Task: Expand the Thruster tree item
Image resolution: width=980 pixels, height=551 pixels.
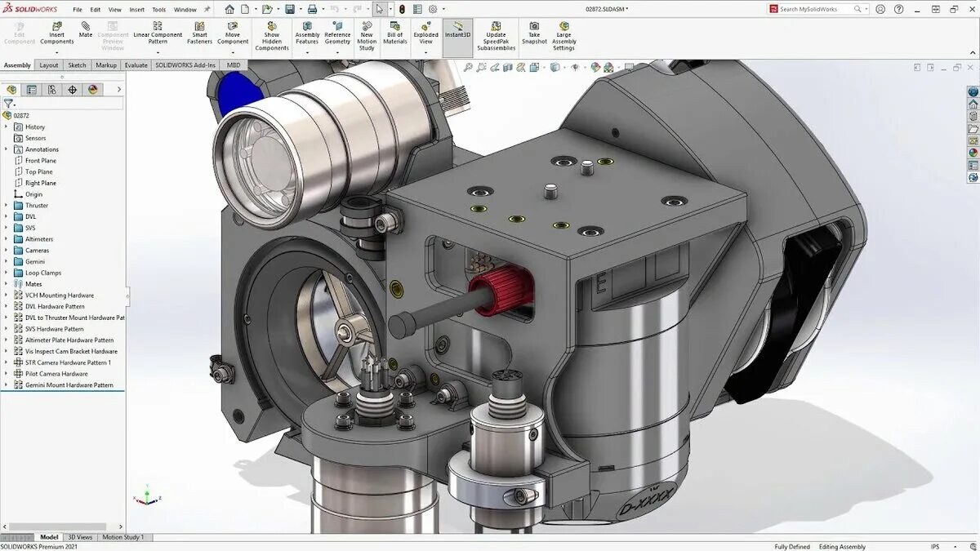Action: [x=7, y=205]
